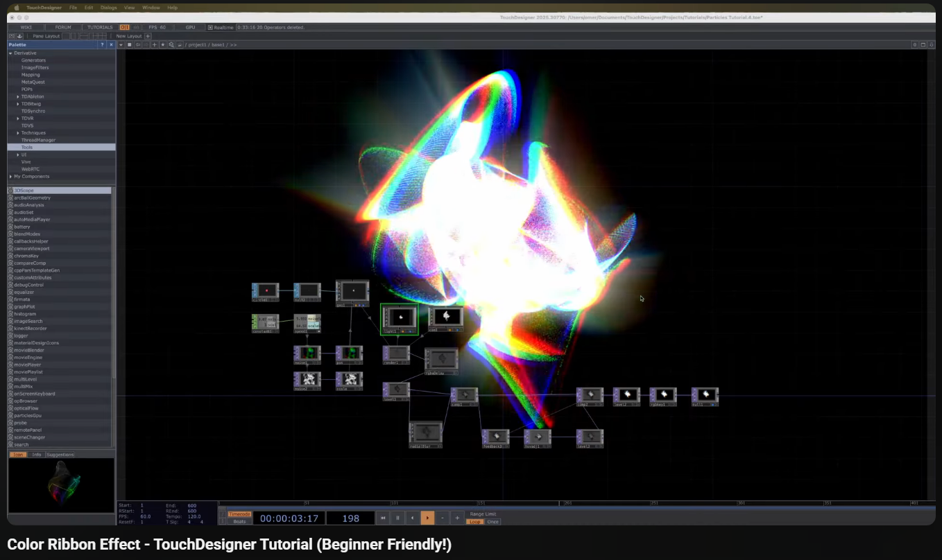Set range limit to Once
This screenshot has height=560, width=942.
pyautogui.click(x=493, y=521)
